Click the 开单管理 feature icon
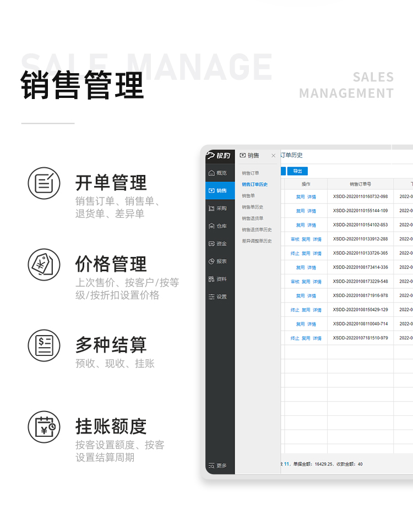The height and width of the screenshot is (532, 413). pos(44,183)
